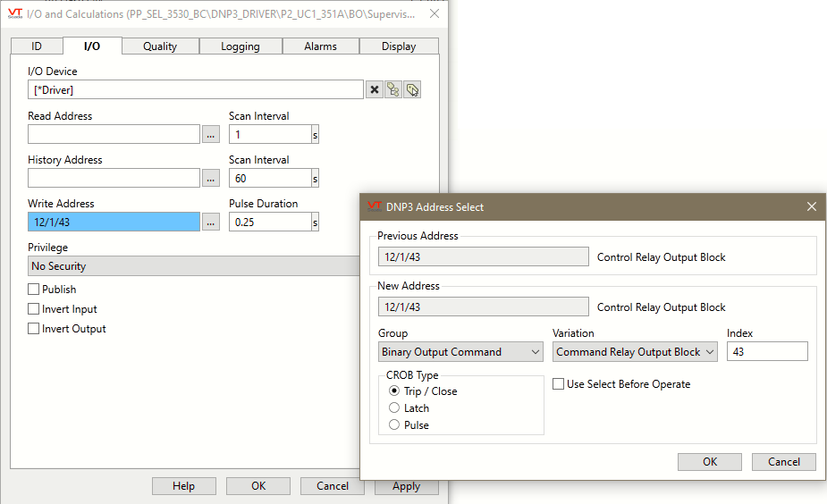
Task: Click into the Index field
Action: [x=767, y=352]
